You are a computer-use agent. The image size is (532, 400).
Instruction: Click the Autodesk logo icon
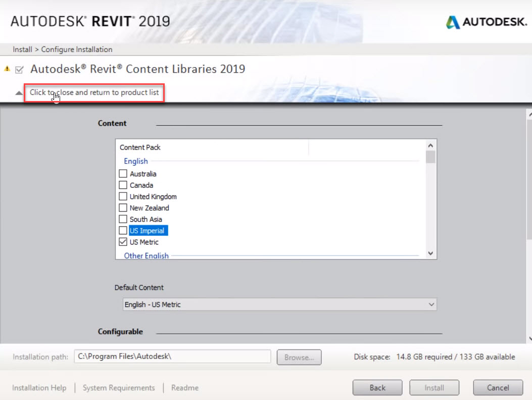point(453,22)
